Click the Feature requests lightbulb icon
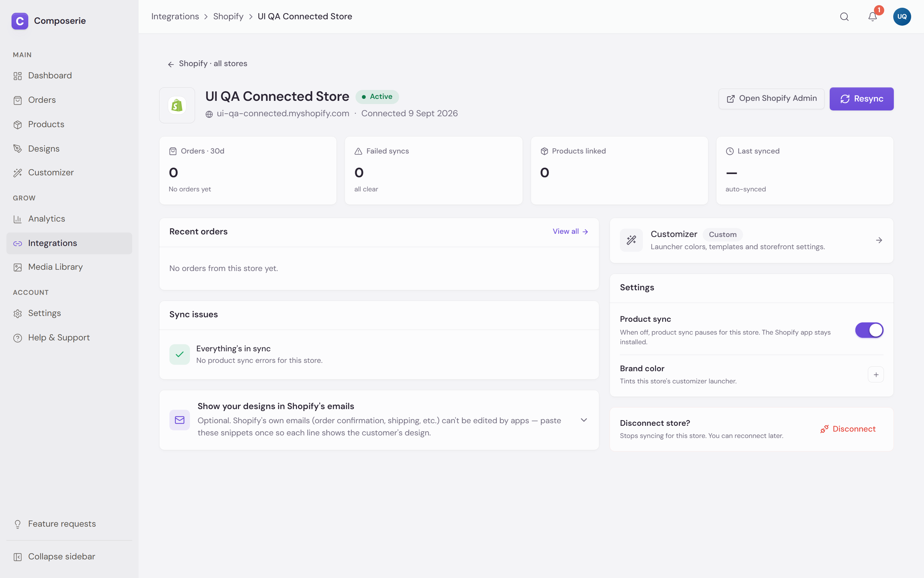Image resolution: width=924 pixels, height=578 pixels. [18, 524]
